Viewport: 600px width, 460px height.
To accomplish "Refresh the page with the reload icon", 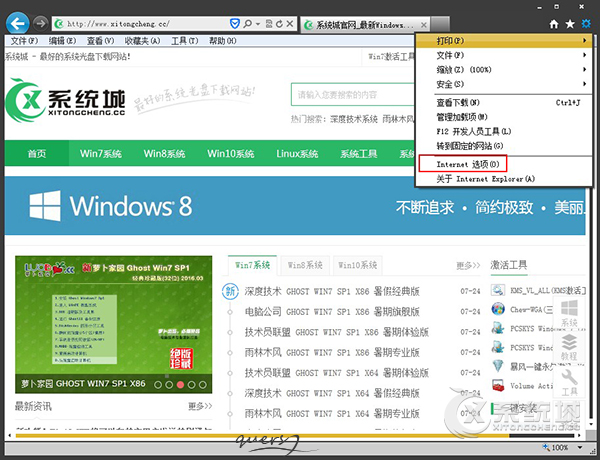I will pyautogui.click(x=279, y=24).
